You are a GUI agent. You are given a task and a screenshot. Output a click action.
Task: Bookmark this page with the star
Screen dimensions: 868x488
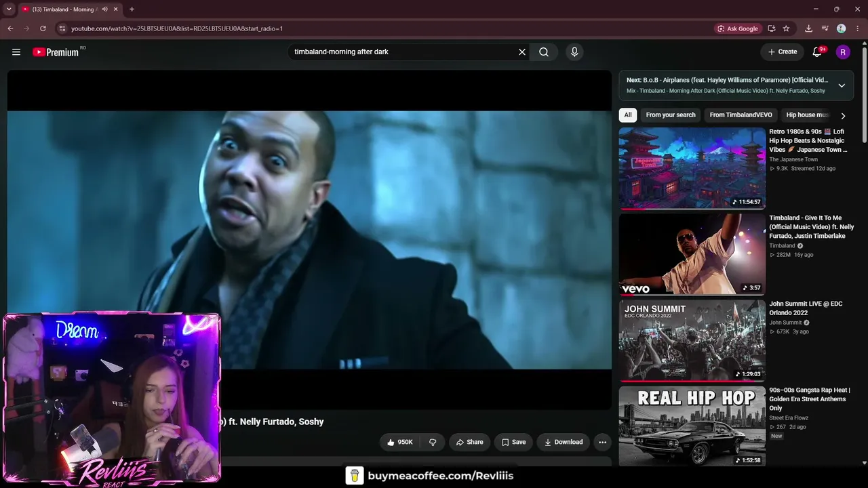coord(786,28)
